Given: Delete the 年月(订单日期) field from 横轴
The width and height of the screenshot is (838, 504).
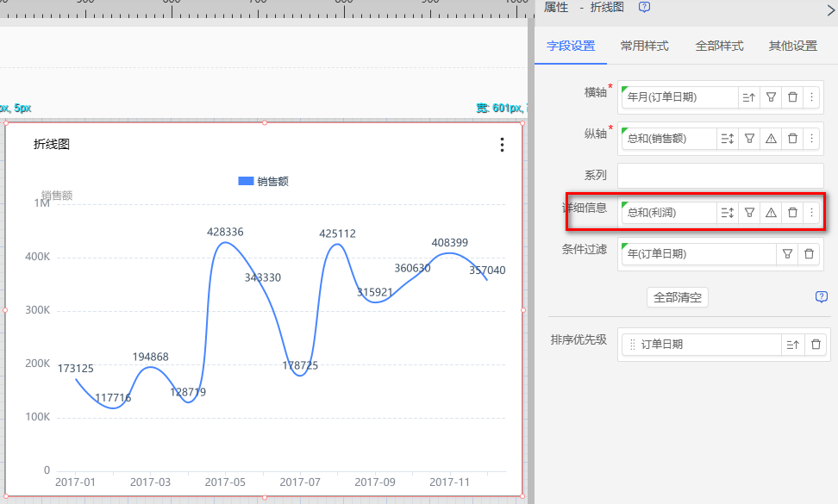Looking at the screenshot, I should click(x=792, y=97).
